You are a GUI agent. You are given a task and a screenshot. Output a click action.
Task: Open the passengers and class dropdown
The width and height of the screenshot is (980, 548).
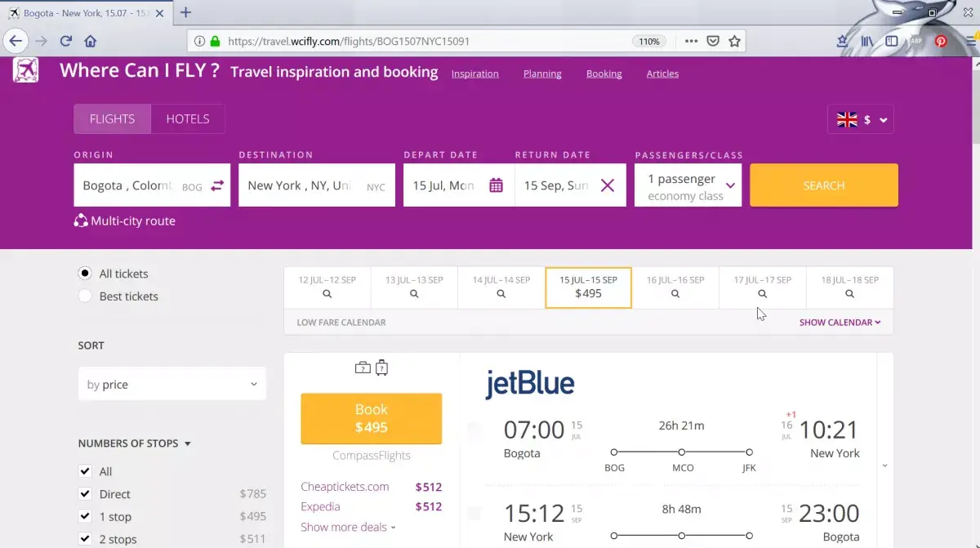688,185
